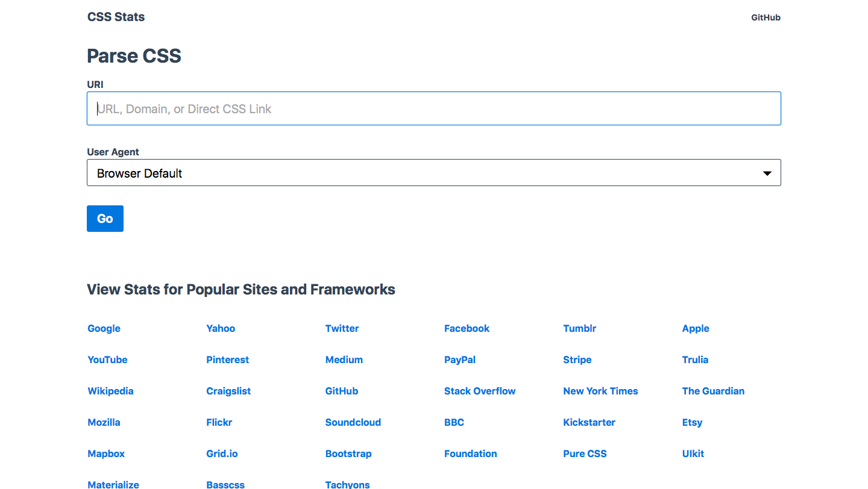Viewport: 868px width, 489px height.
Task: View stats for Materialize
Action: point(113,484)
